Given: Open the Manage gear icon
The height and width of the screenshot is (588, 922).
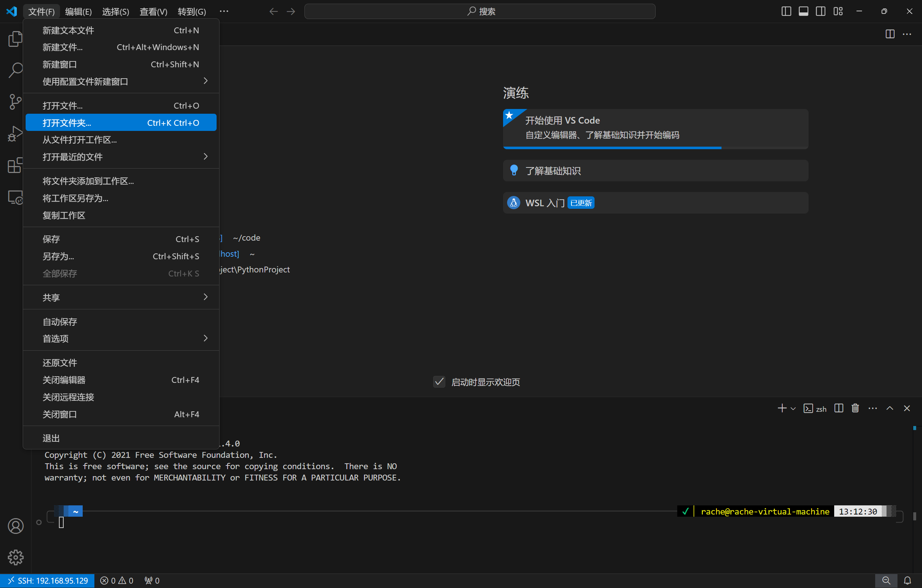Looking at the screenshot, I should [x=15, y=557].
